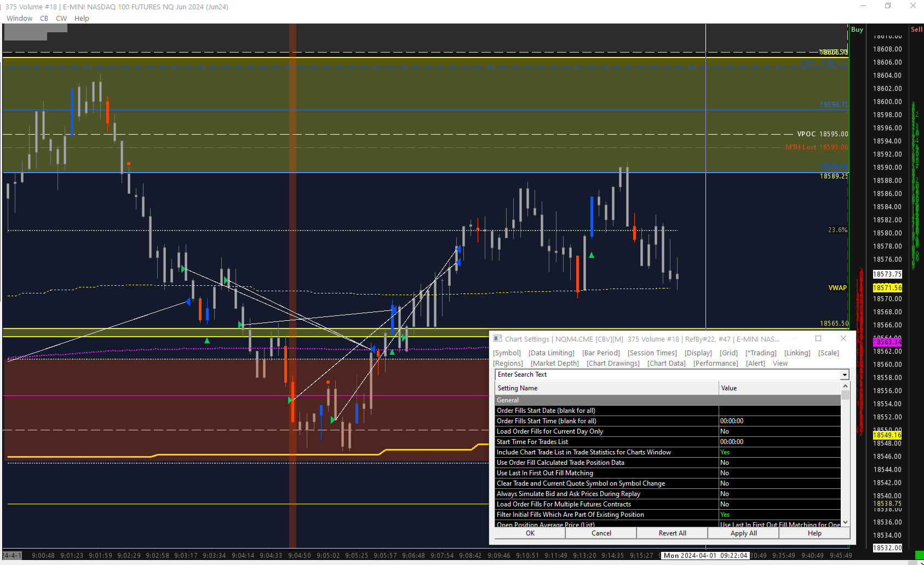
Task: Open the CB menu
Action: click(x=44, y=18)
